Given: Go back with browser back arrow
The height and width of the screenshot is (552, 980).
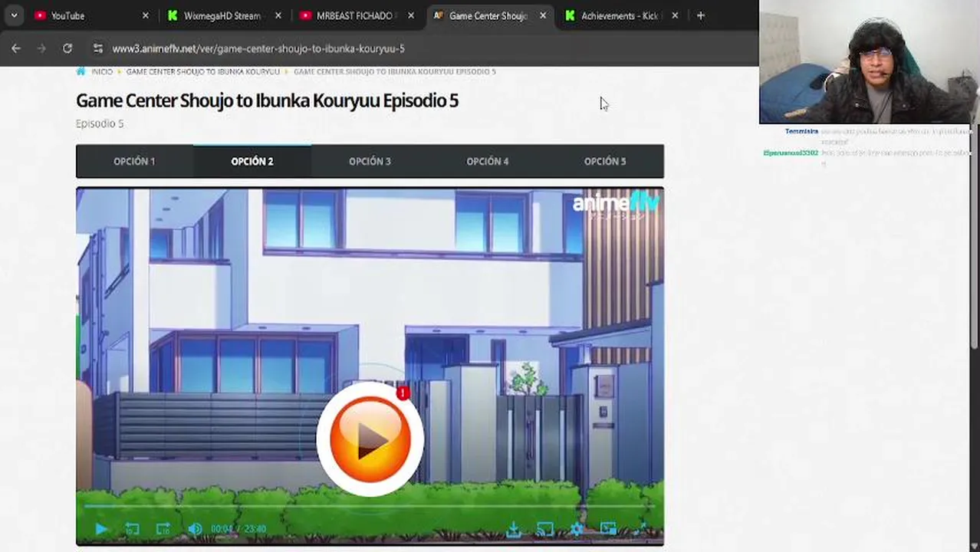Looking at the screenshot, I should point(16,48).
